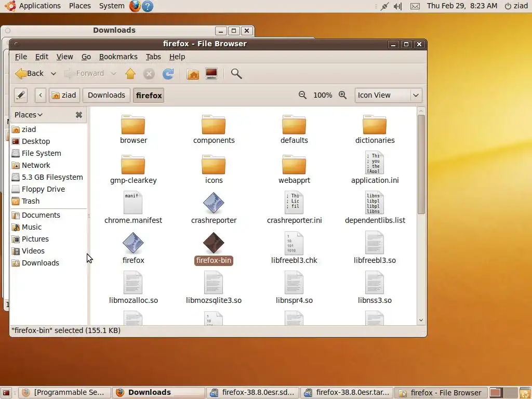Select the defaults folder icon
The image size is (532, 399).
coord(294,125)
